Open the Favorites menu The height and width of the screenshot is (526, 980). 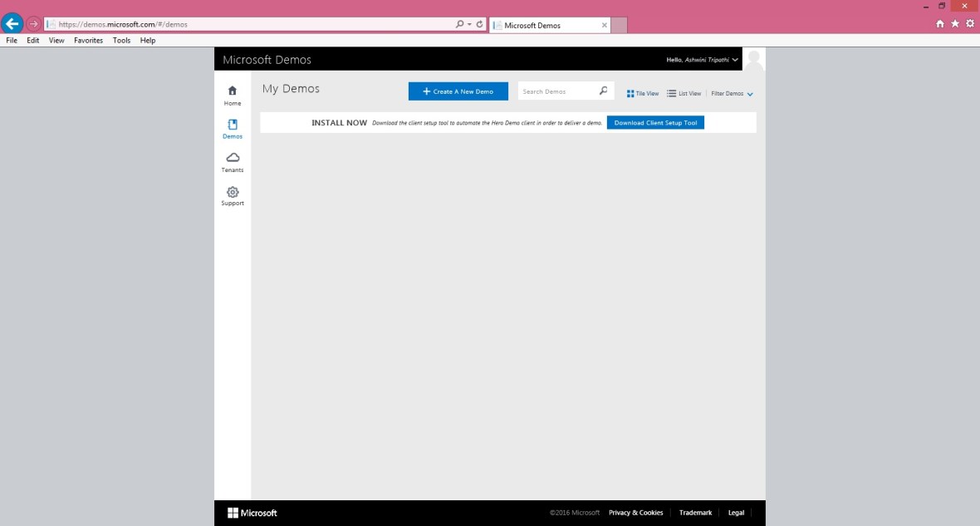[88, 40]
